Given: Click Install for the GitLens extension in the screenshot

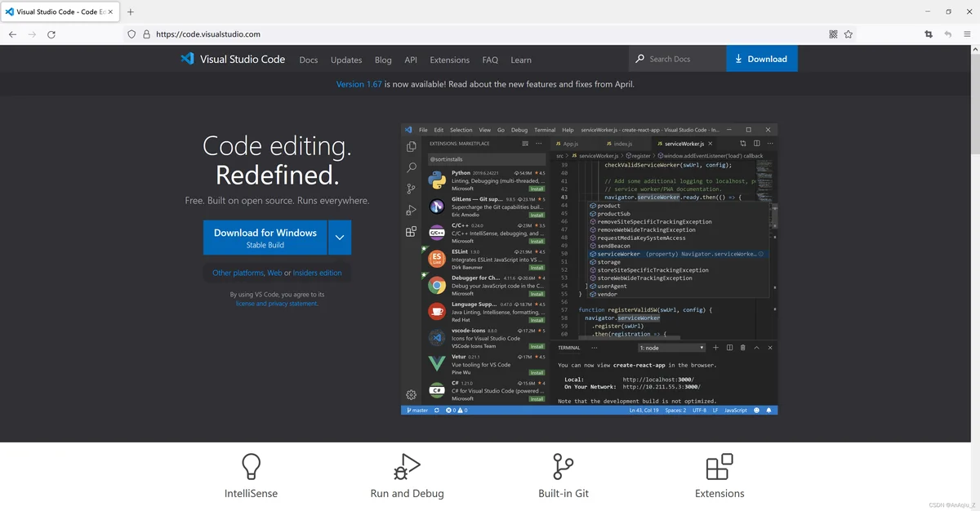Looking at the screenshot, I should tap(537, 216).
